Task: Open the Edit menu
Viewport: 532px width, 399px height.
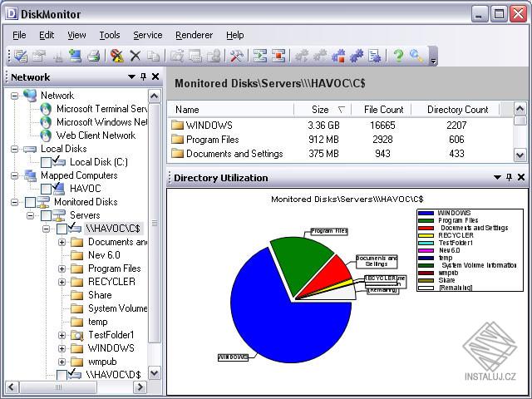Action: (47, 35)
